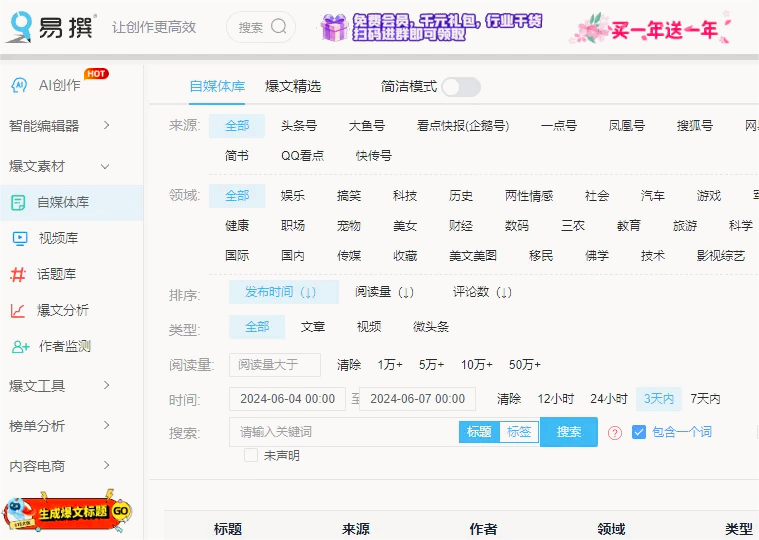Open 爆文分析 chart icon

pos(19,310)
